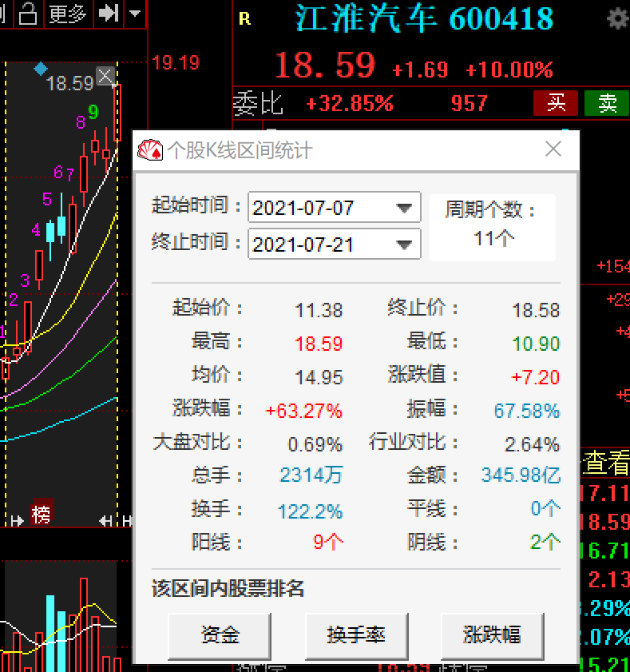
Task: Click the right range handle icon below chart
Action: pyautogui.click(x=105, y=521)
